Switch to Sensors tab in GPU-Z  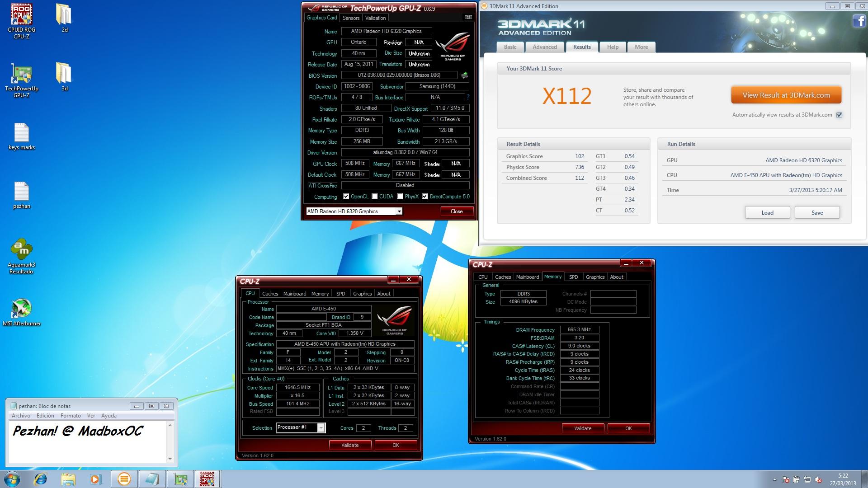pos(351,18)
